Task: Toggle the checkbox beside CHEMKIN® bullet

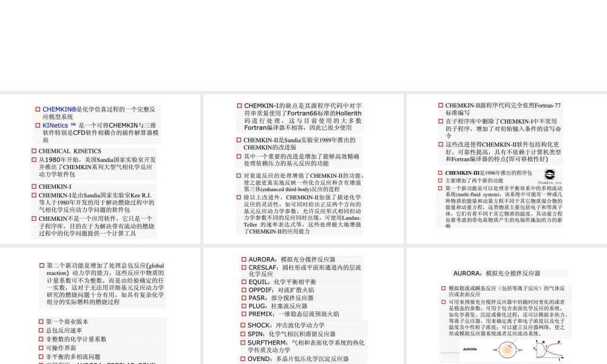Action: 38,109
